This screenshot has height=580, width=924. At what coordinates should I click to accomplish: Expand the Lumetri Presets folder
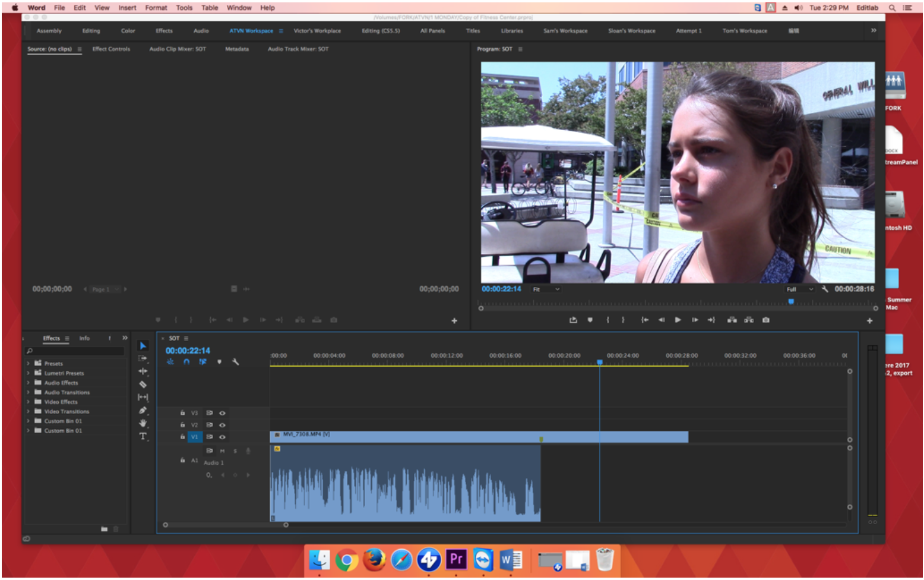(28, 373)
